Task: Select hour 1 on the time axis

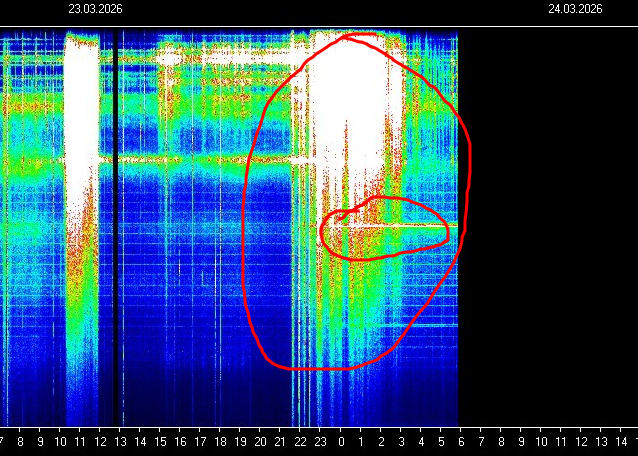Action: pyautogui.click(x=361, y=441)
